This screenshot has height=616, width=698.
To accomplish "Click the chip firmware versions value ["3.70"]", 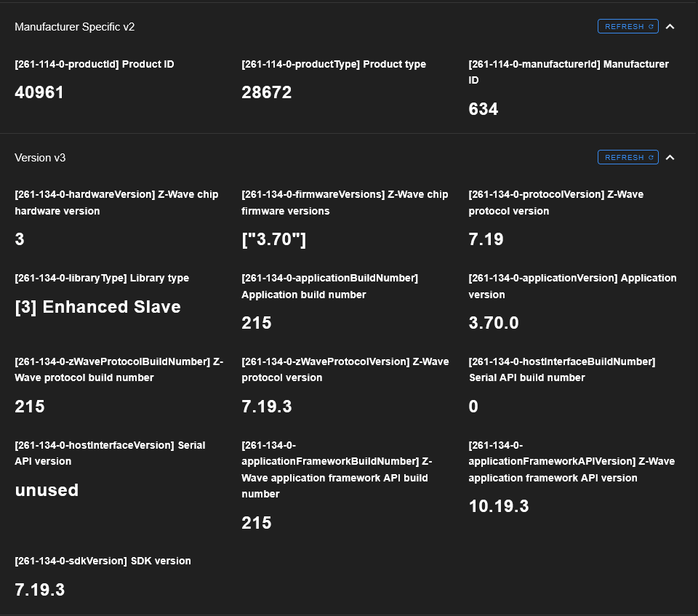I will [273, 239].
